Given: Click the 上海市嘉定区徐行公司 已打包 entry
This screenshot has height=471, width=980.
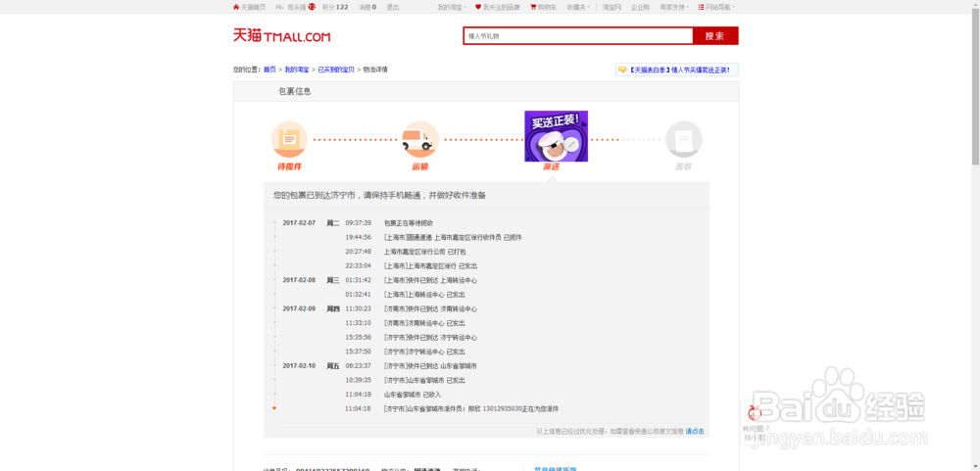Looking at the screenshot, I should 424,252.
